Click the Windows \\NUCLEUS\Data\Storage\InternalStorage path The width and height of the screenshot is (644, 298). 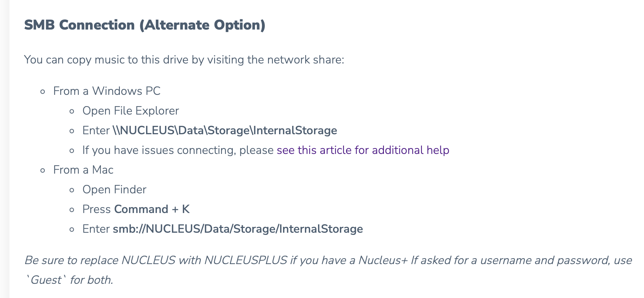225,131
